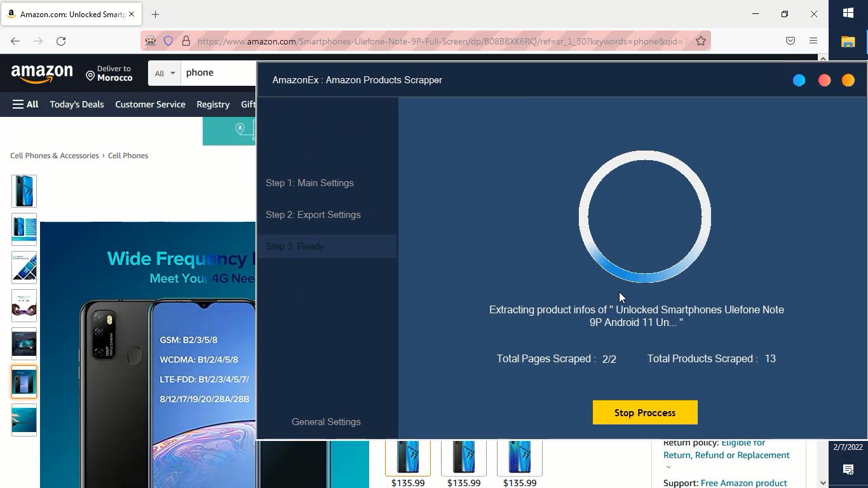868x488 pixels.
Task: Click the Total Products Scraped value 13
Action: point(770,359)
